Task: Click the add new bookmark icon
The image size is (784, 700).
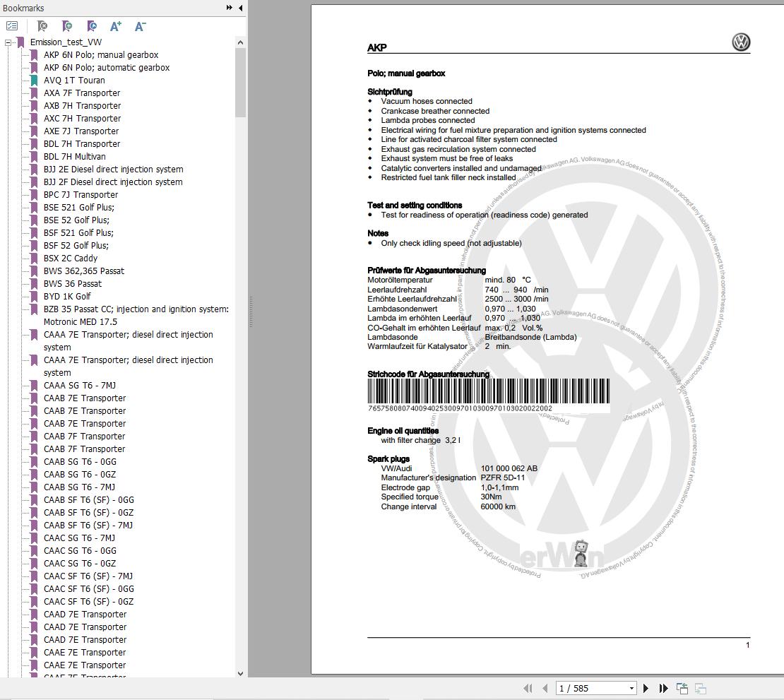Action: (x=67, y=26)
